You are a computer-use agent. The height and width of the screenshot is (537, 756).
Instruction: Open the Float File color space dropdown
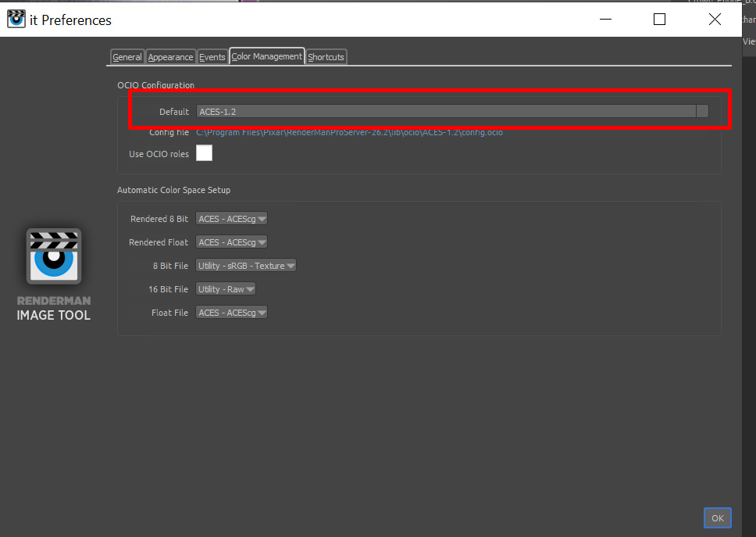coord(231,313)
